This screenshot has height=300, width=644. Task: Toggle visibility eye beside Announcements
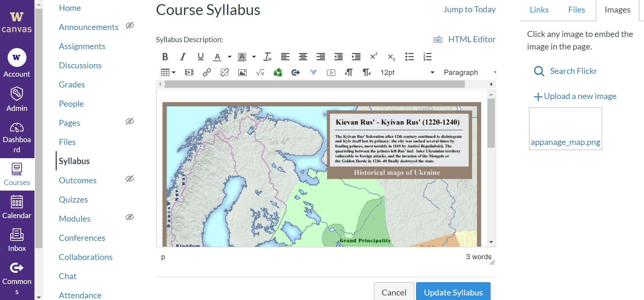[130, 25]
